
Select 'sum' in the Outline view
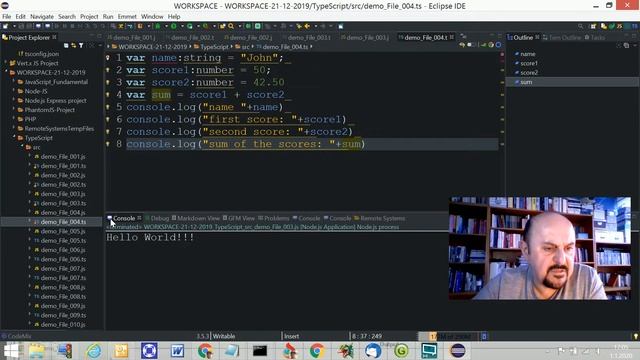[x=526, y=82]
